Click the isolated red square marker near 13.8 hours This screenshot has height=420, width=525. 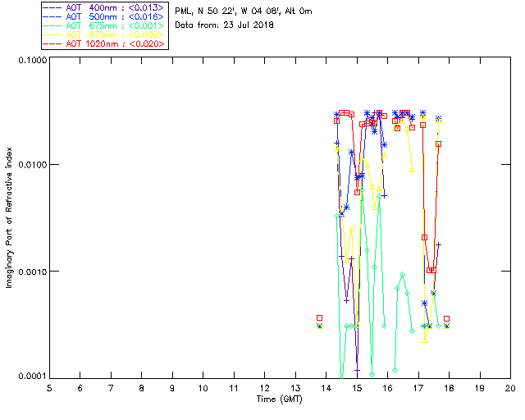pyautogui.click(x=319, y=317)
